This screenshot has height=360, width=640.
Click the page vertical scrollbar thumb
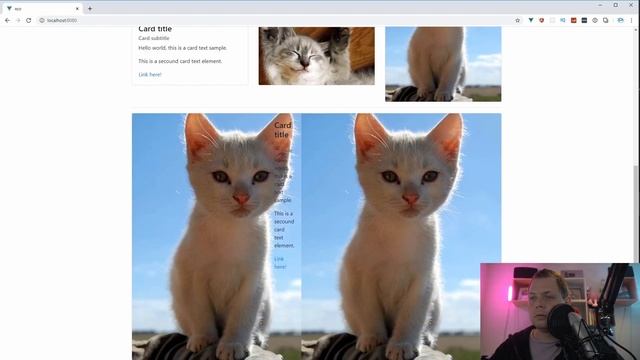pyautogui.click(x=636, y=214)
